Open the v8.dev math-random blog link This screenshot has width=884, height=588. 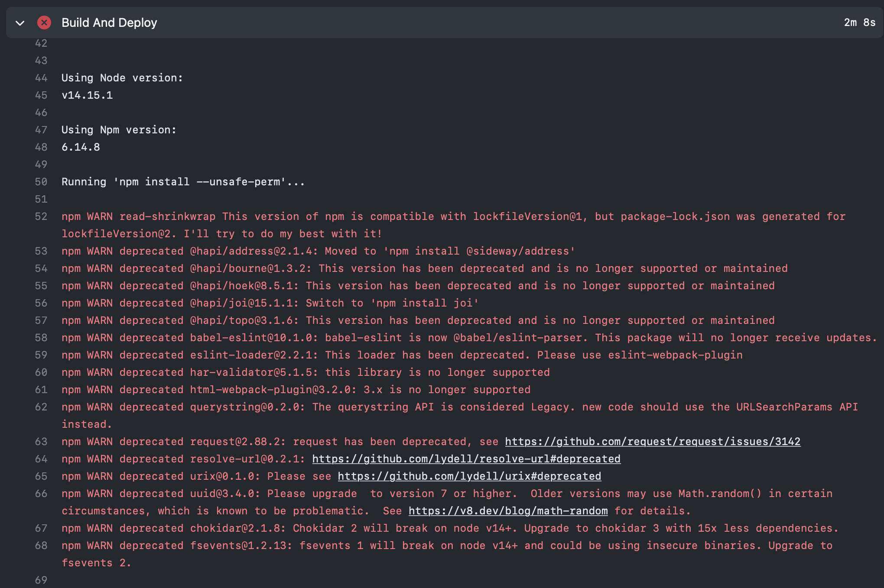click(x=508, y=511)
